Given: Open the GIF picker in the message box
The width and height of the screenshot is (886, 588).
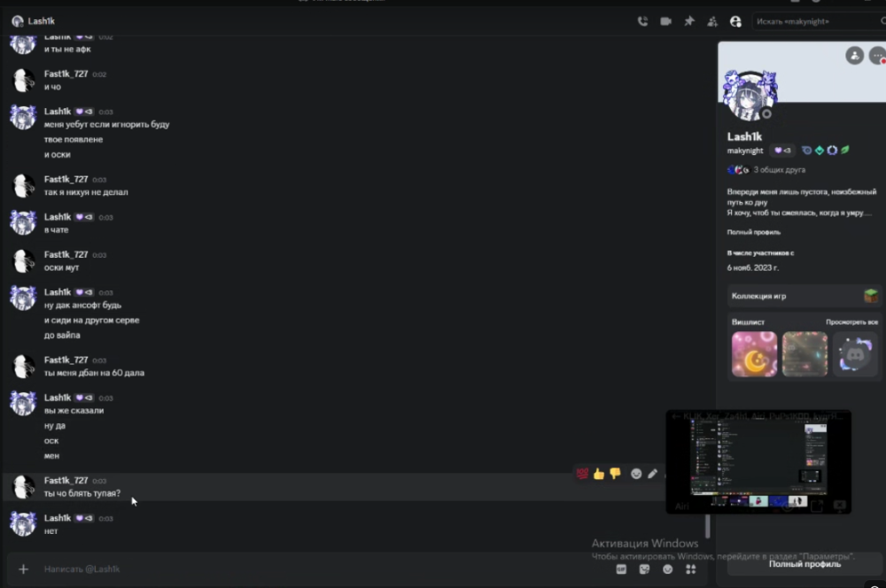Looking at the screenshot, I should click(621, 569).
